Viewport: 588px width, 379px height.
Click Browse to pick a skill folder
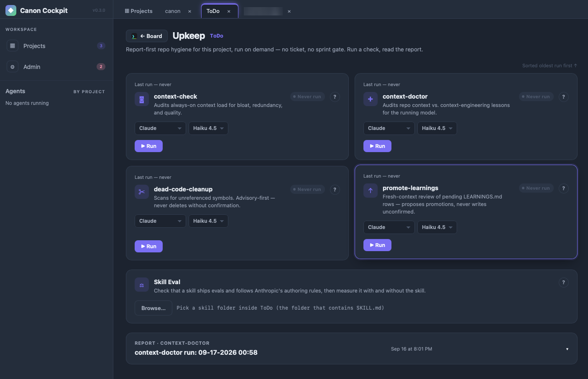click(153, 308)
